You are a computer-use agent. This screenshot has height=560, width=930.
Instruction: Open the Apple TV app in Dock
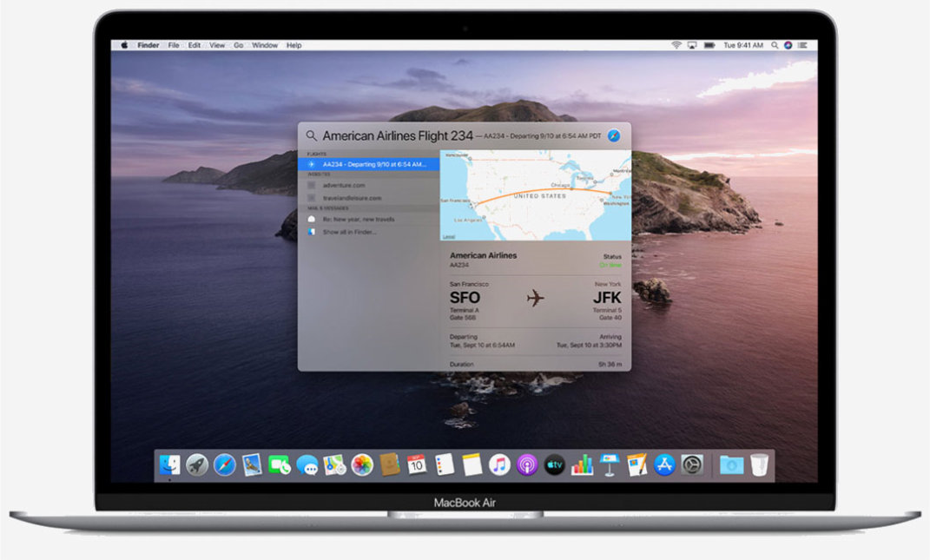pos(555,465)
